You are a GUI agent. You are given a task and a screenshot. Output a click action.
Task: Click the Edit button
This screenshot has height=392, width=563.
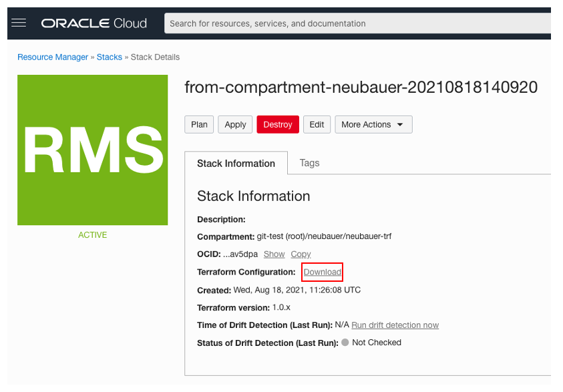317,125
